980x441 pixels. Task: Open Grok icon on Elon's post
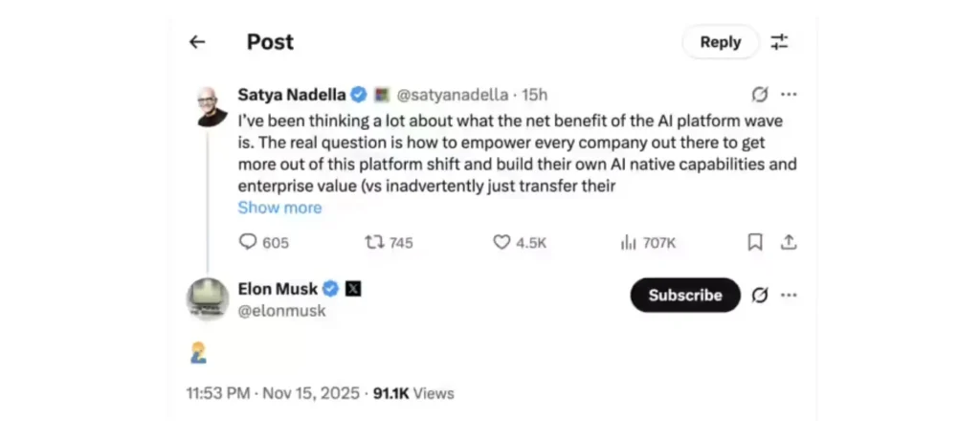coord(760,296)
